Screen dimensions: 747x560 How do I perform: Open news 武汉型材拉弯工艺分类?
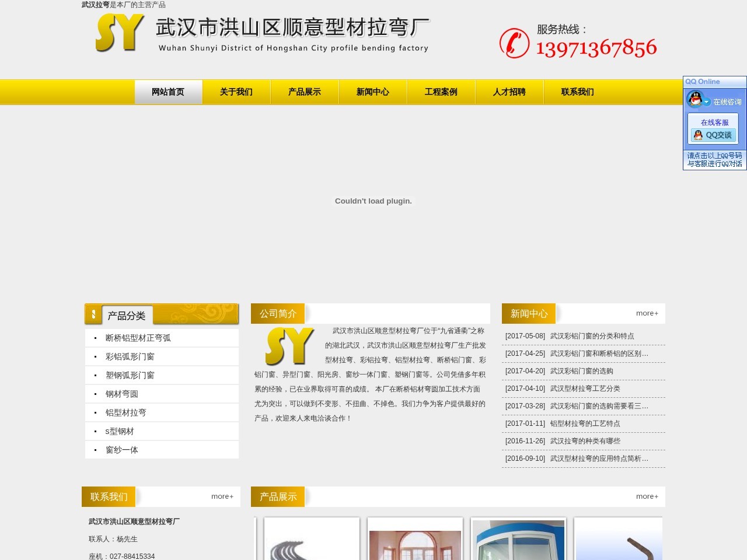pos(585,388)
